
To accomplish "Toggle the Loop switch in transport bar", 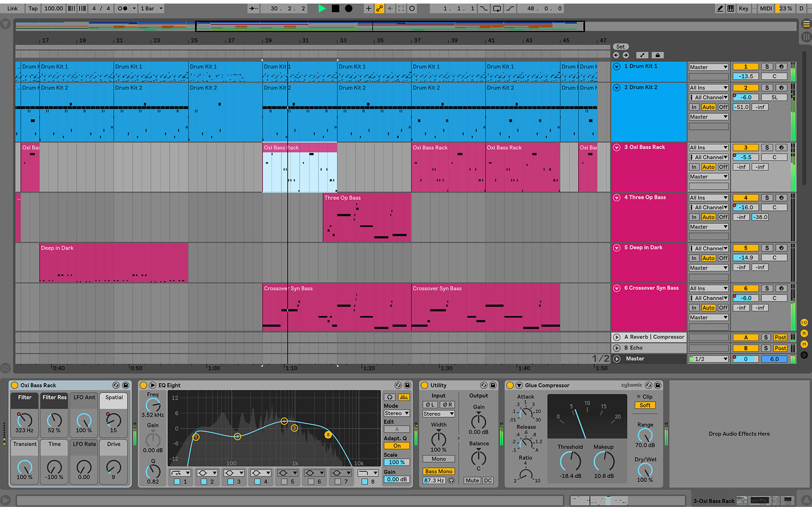I will click(497, 9).
